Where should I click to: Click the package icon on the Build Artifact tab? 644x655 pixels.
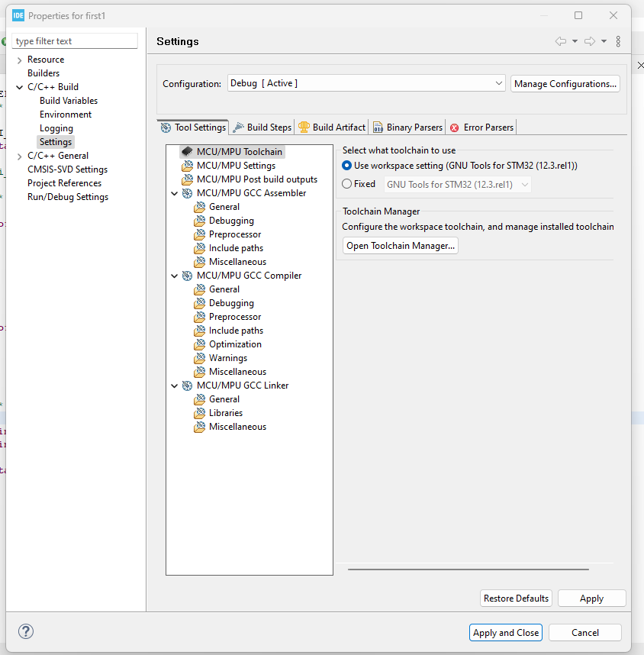coord(304,127)
